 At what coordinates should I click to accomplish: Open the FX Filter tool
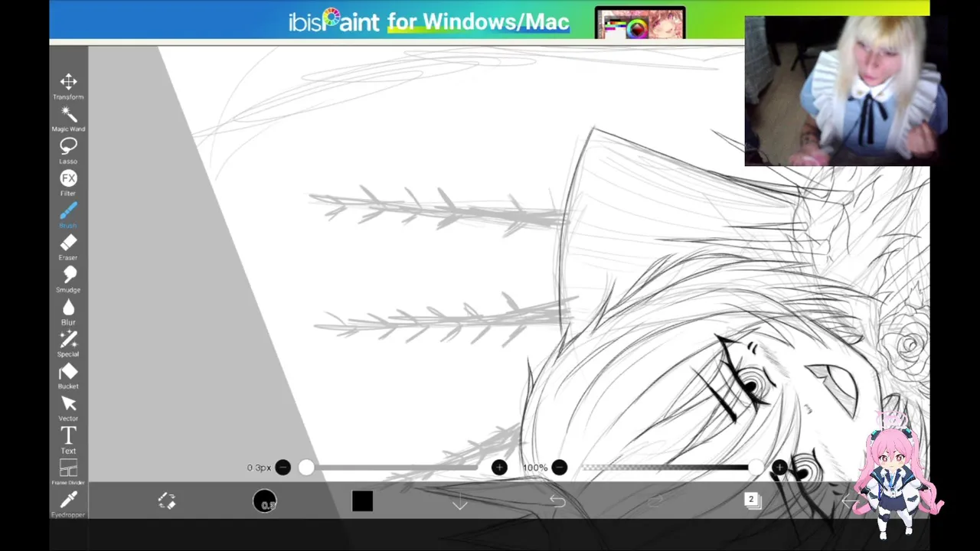pos(68,183)
